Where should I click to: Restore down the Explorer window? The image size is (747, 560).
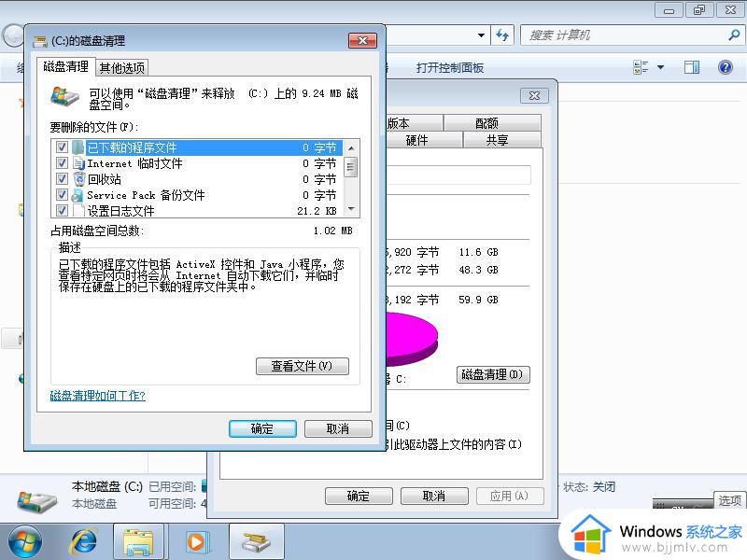pos(698,9)
